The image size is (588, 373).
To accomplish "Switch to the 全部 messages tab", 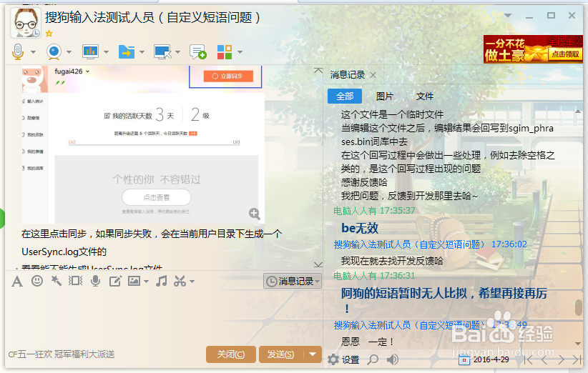I will click(x=345, y=96).
